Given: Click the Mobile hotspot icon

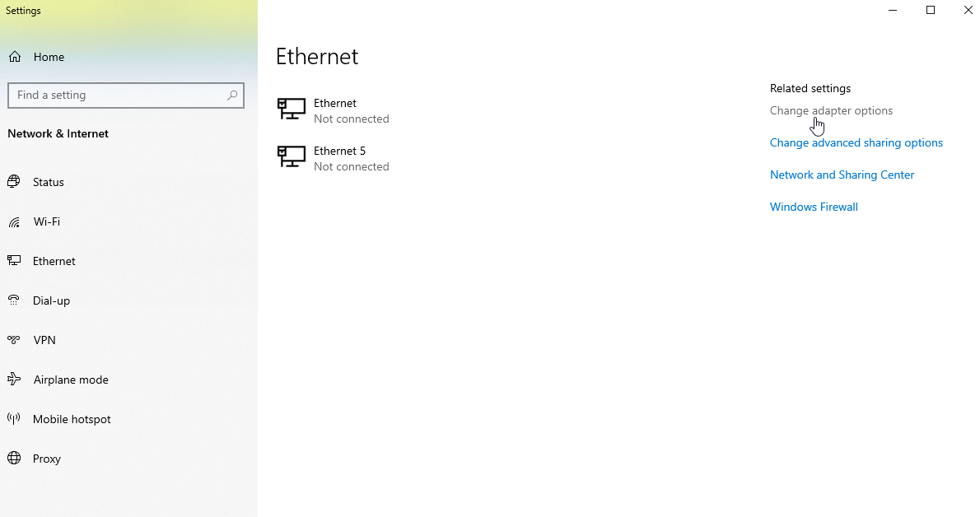Looking at the screenshot, I should pos(14,419).
